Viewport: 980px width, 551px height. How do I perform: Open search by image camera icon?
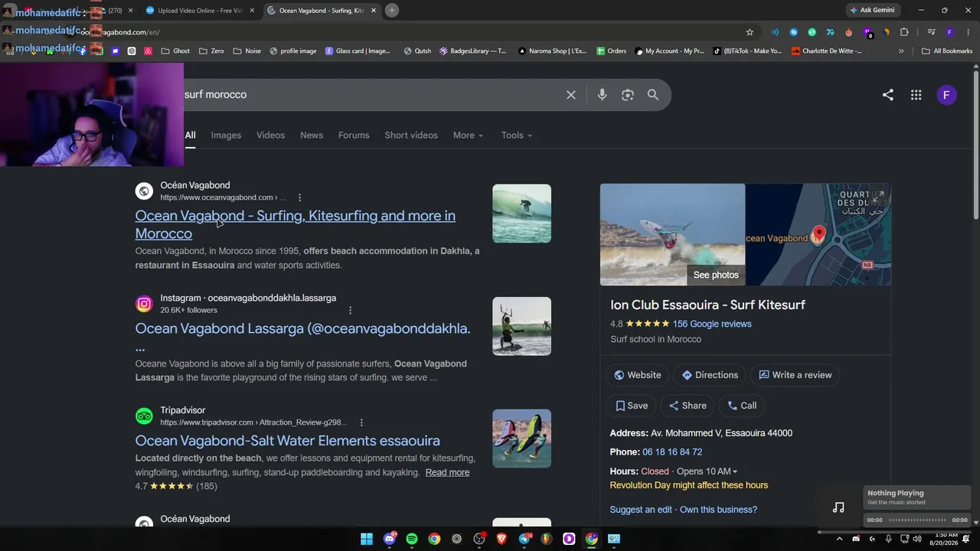(x=628, y=95)
